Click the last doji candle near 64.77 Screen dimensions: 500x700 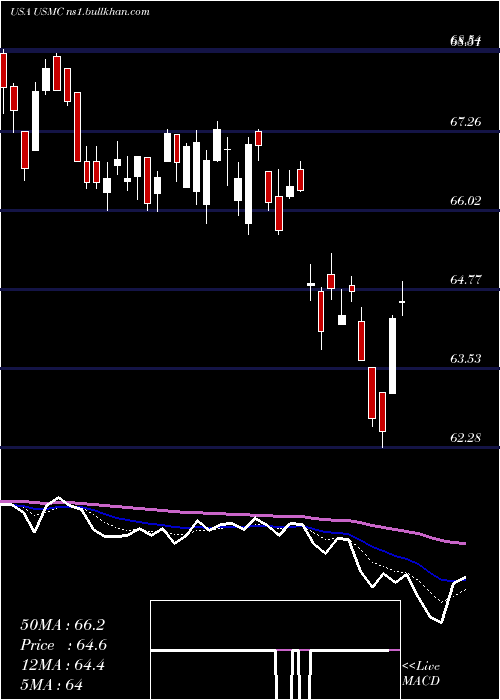pyautogui.click(x=402, y=299)
